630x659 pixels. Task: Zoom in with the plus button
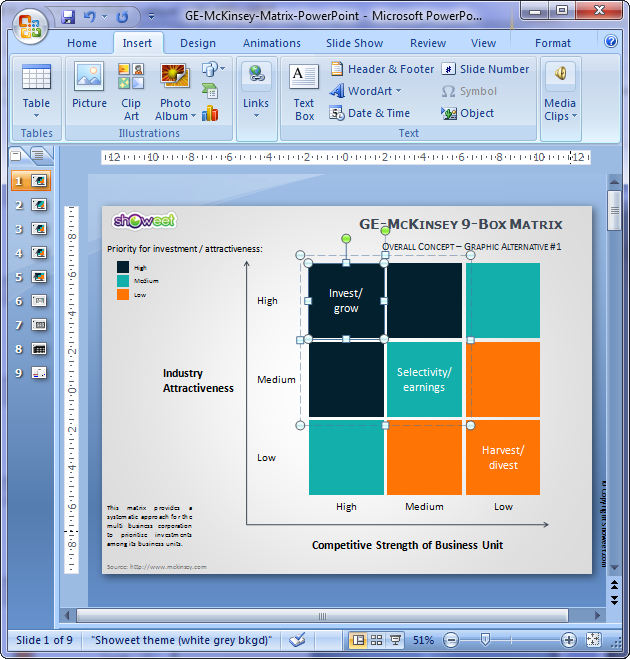[x=569, y=640]
